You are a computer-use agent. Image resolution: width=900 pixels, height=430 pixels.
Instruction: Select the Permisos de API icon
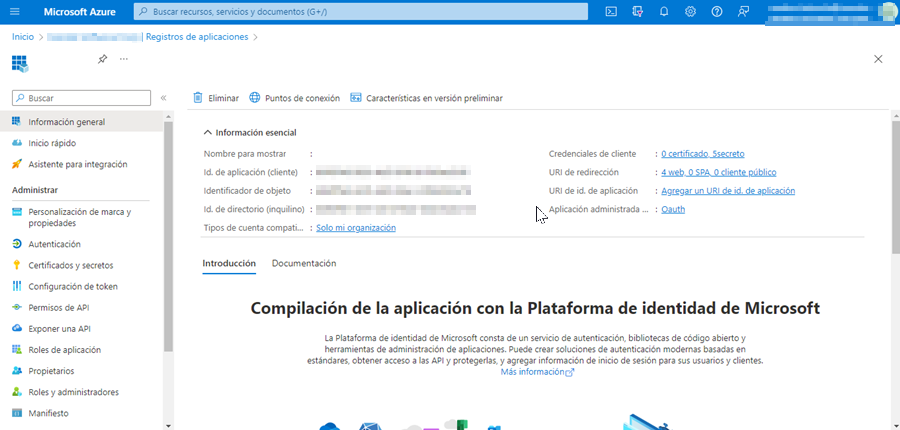coord(17,307)
